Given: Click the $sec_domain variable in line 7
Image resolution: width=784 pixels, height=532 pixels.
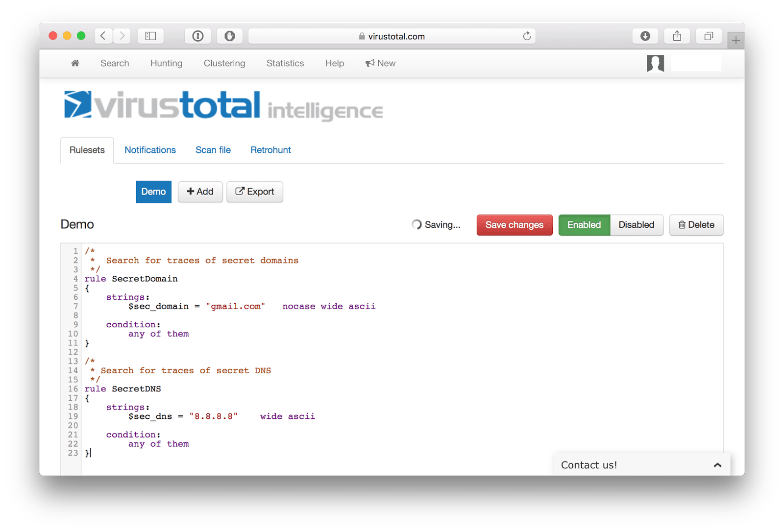Looking at the screenshot, I should pyautogui.click(x=158, y=306).
